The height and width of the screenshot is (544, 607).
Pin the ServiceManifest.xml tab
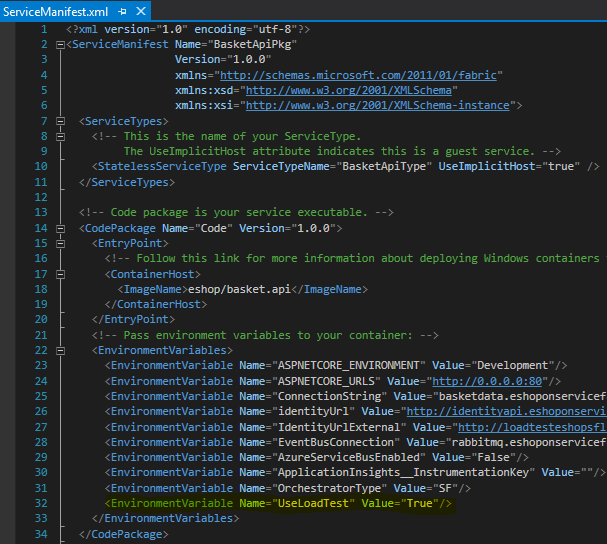[x=123, y=10]
